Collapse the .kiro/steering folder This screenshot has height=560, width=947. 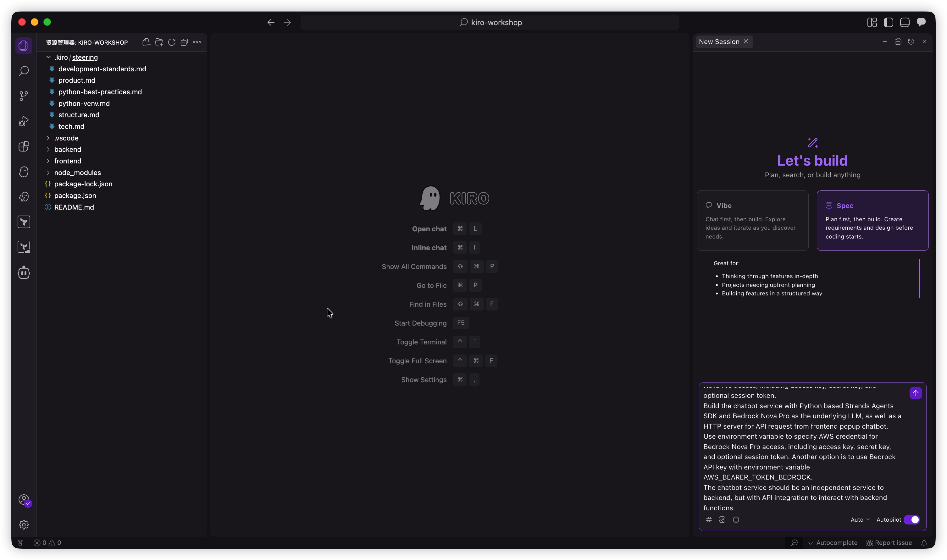(48, 58)
